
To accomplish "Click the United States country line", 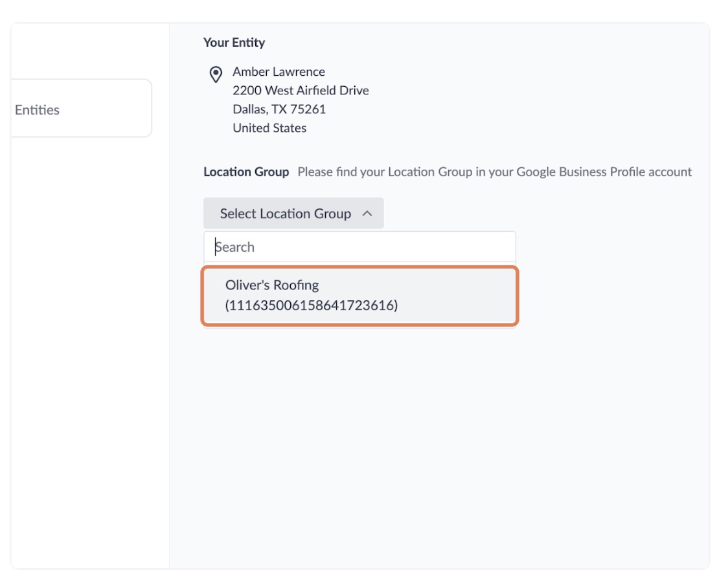I will click(x=269, y=128).
